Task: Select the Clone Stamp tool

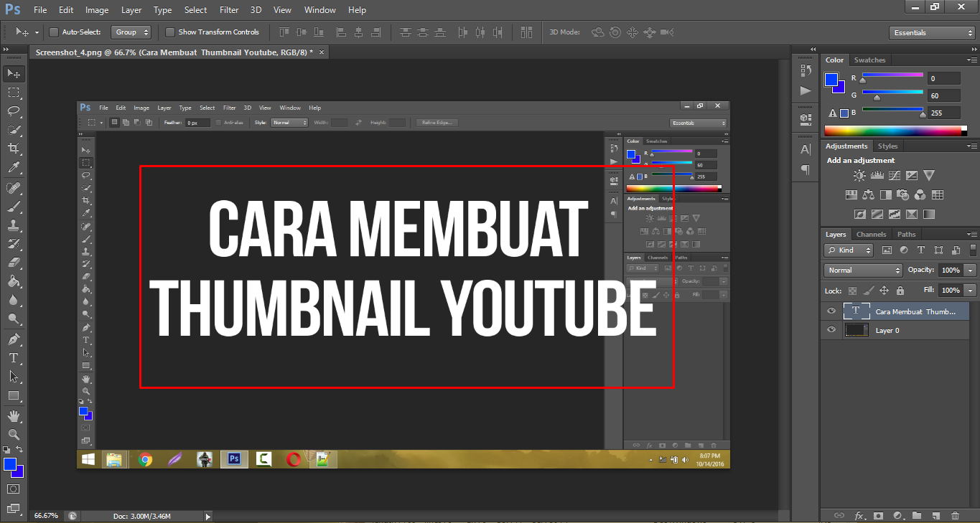Action: (13, 225)
